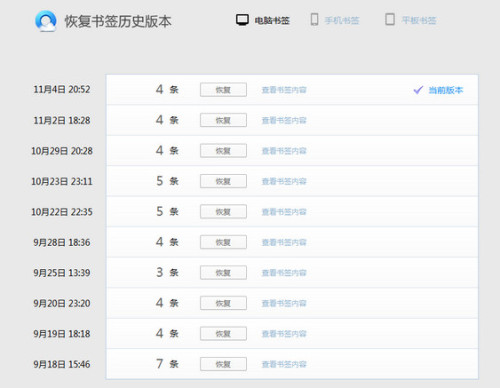Click the 3 条 count for 9月25日
500x388 pixels.
pos(167,272)
